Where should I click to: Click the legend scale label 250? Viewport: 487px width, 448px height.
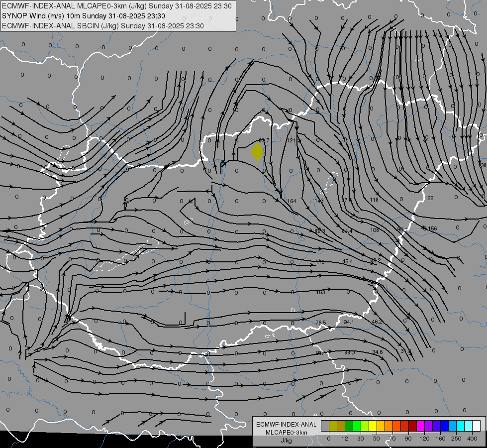(456, 439)
